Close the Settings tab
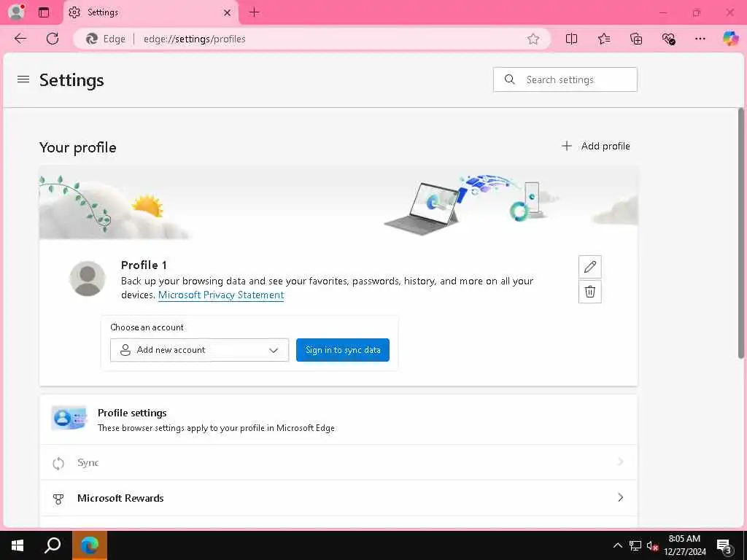747x560 pixels. [228, 13]
